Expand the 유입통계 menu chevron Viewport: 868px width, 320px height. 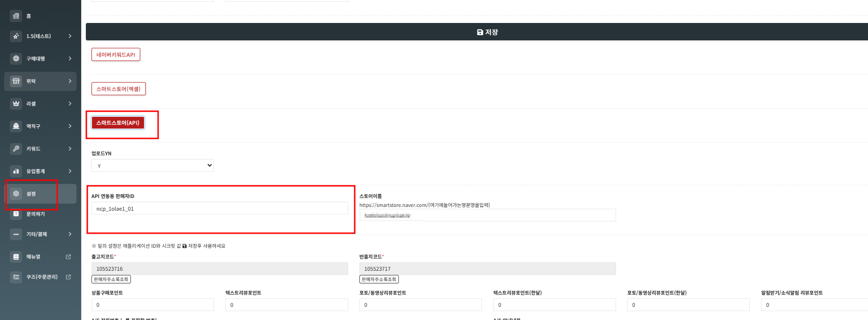point(70,171)
